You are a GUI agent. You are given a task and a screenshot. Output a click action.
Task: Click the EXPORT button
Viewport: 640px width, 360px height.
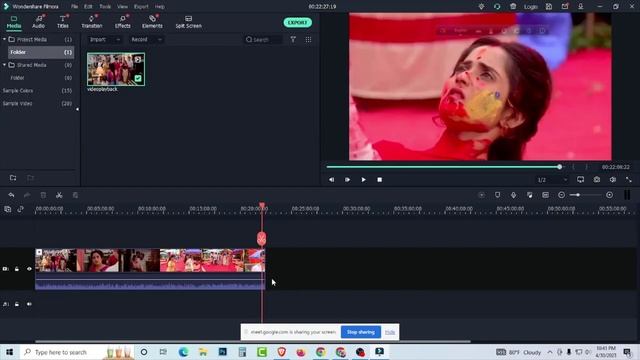(298, 22)
